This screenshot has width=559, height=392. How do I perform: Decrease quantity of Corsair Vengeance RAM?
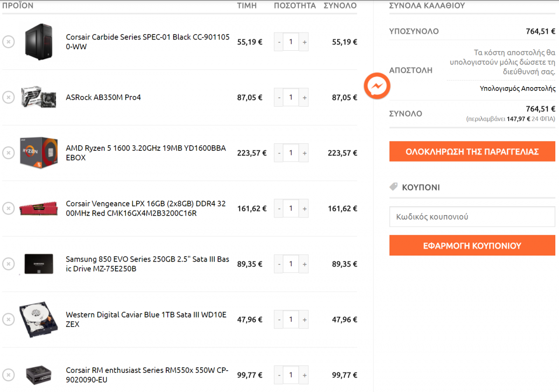(279, 208)
